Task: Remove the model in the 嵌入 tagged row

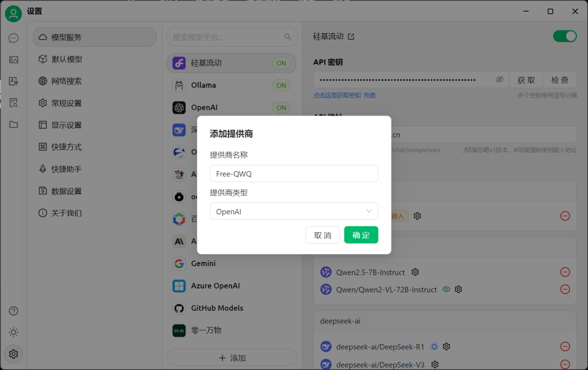Action: 565,216
